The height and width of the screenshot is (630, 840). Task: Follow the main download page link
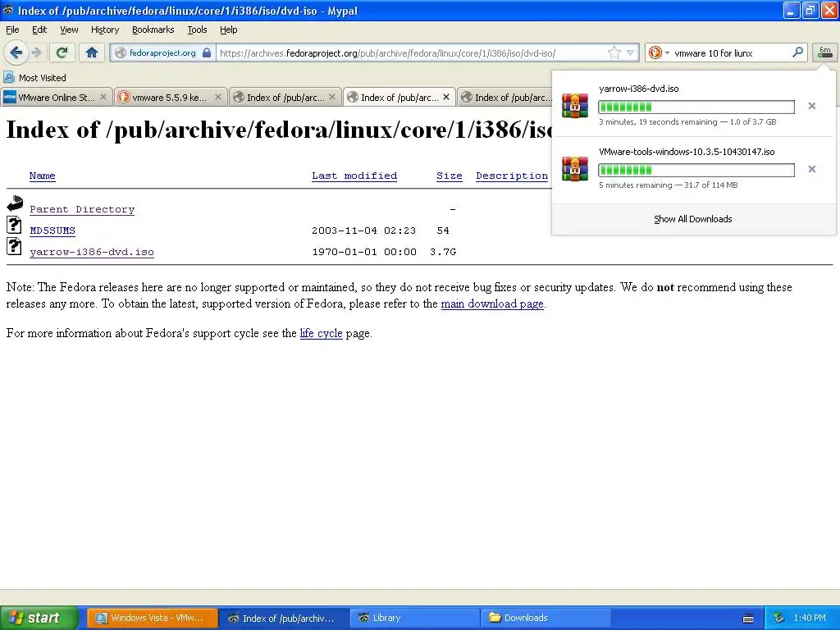[492, 304]
